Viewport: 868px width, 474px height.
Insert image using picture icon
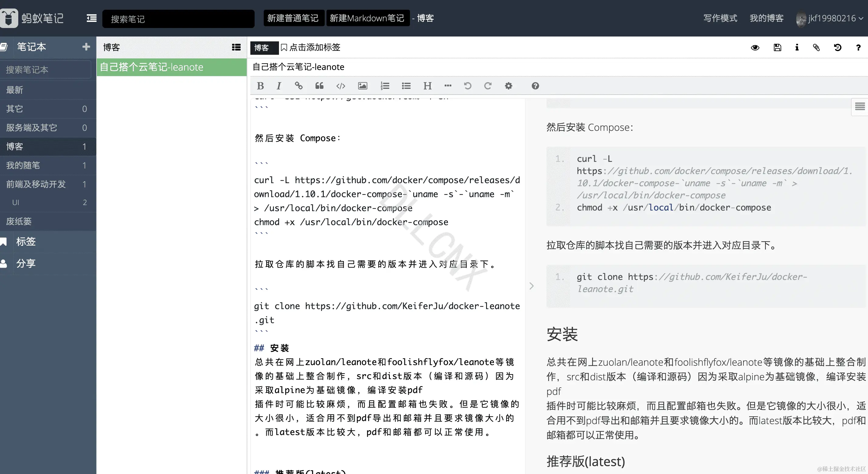pyautogui.click(x=362, y=86)
